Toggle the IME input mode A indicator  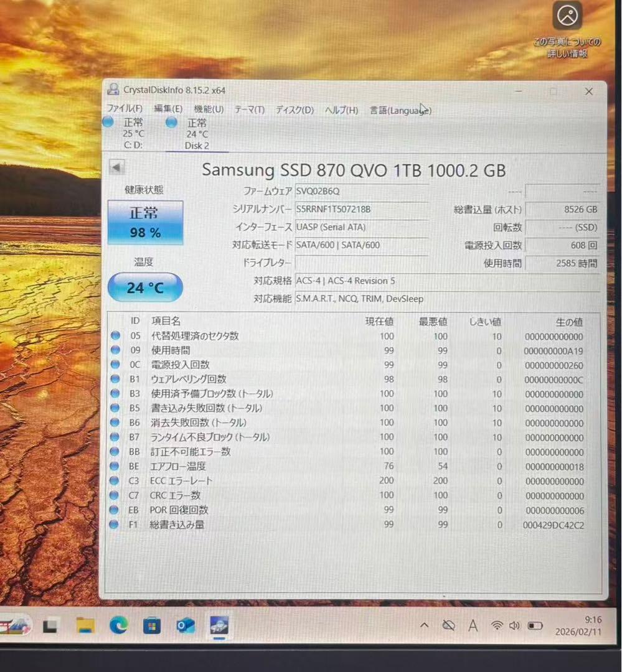pos(473,626)
